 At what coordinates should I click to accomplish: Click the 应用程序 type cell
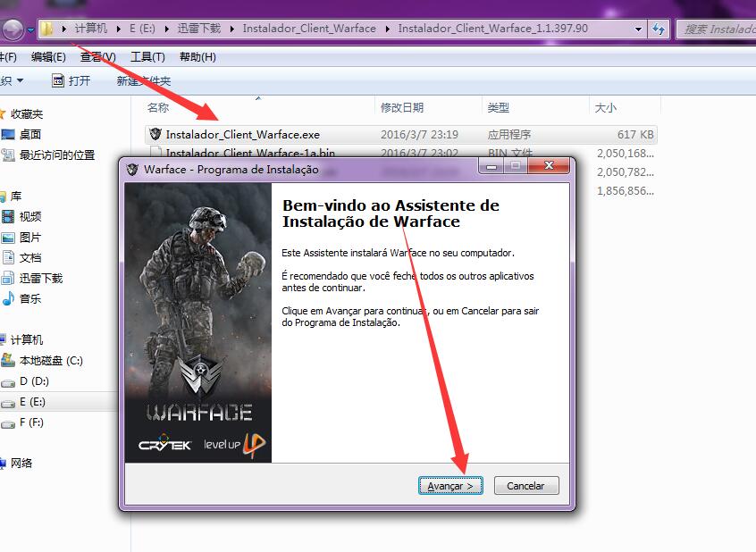tap(509, 135)
